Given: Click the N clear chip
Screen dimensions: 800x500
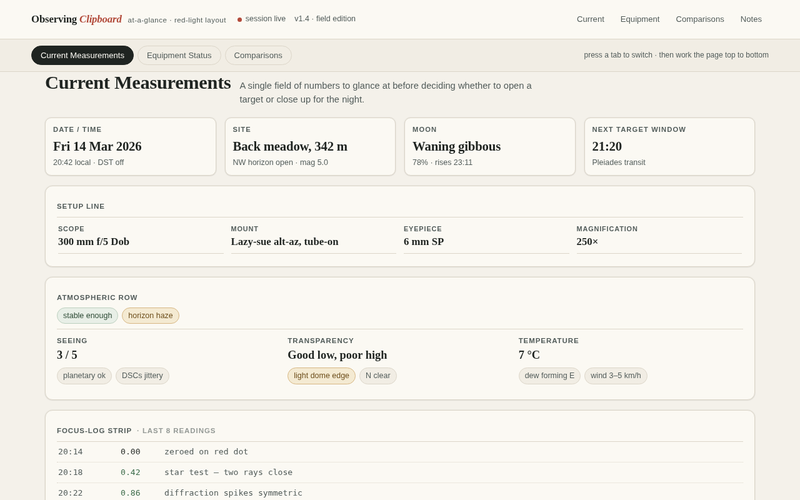Looking at the screenshot, I should click(x=378, y=376).
